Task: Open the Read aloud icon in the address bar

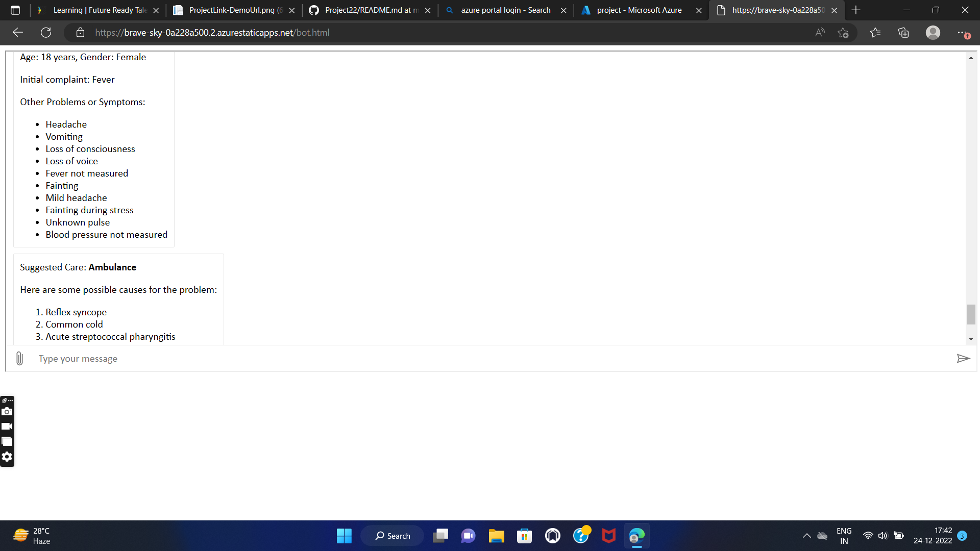Action: click(x=820, y=33)
